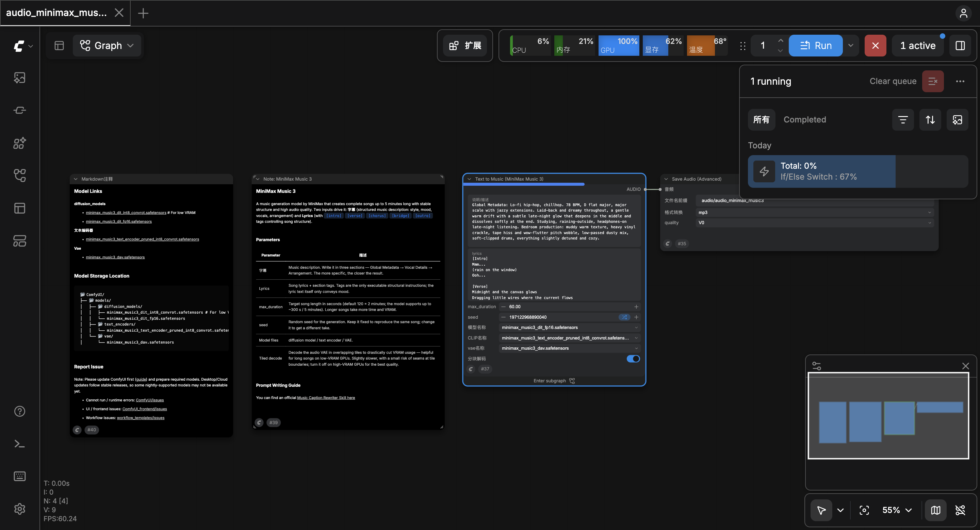Open the vae名称 dropdown
This screenshot has height=530, width=980.
(570, 348)
